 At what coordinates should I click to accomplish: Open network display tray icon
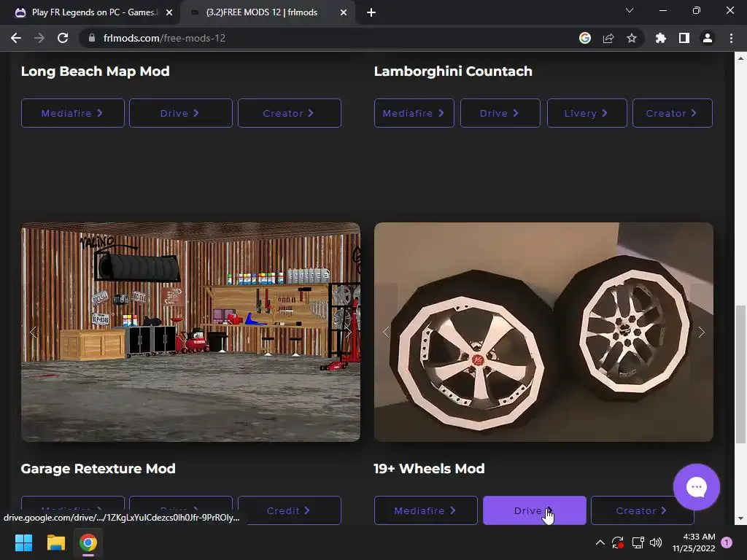638,542
